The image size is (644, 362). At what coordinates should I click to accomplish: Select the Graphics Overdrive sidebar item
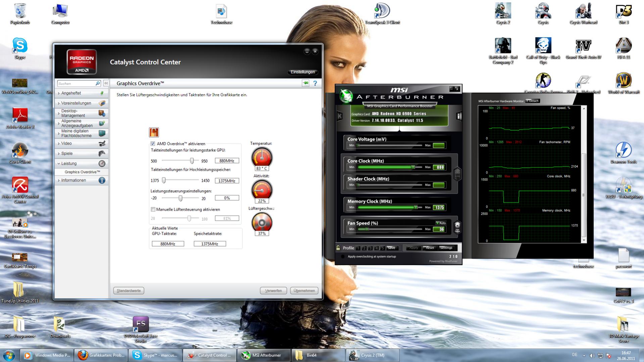point(82,172)
